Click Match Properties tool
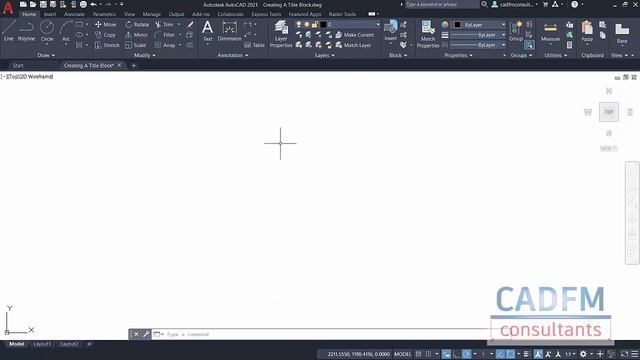 tap(428, 34)
